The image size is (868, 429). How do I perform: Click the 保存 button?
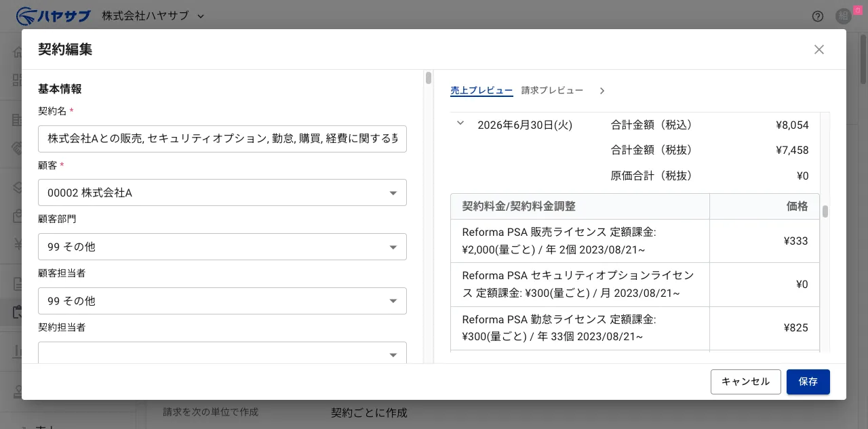[x=808, y=382]
